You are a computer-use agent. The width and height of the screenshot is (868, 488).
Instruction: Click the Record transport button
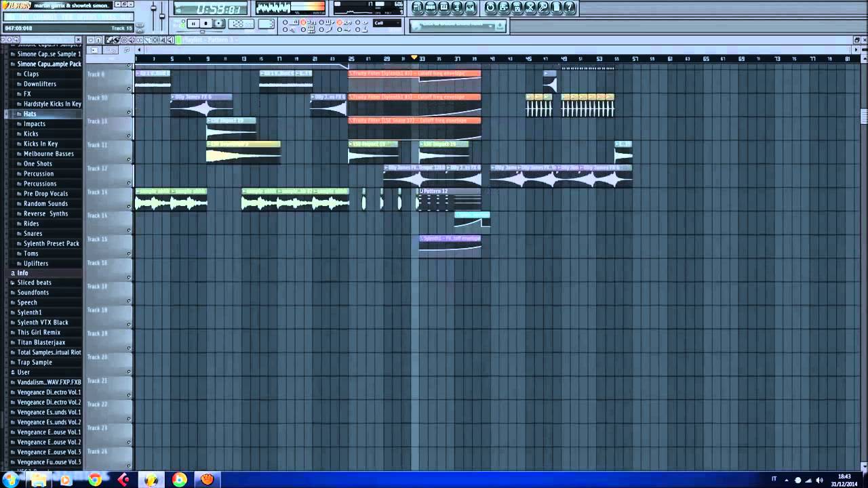click(219, 23)
